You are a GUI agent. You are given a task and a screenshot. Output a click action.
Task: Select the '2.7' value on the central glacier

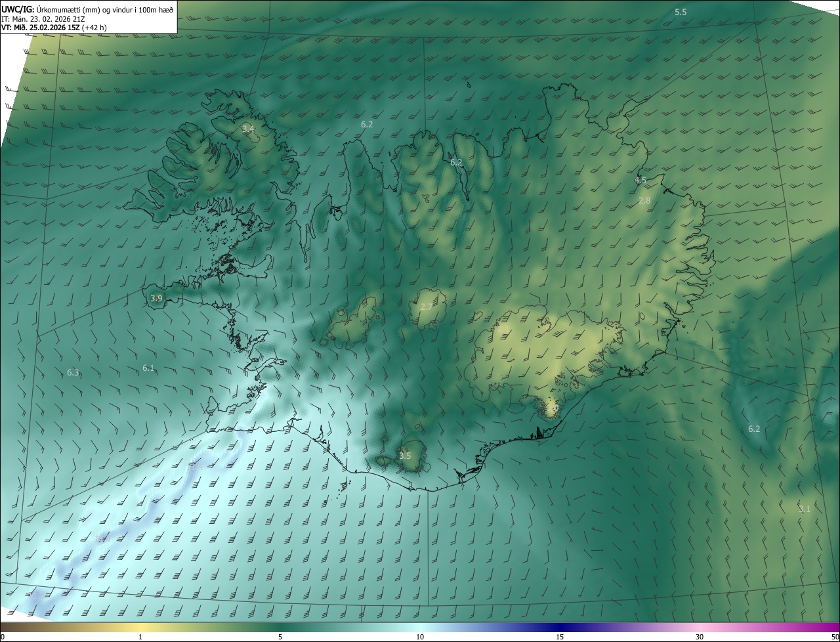pos(426,307)
